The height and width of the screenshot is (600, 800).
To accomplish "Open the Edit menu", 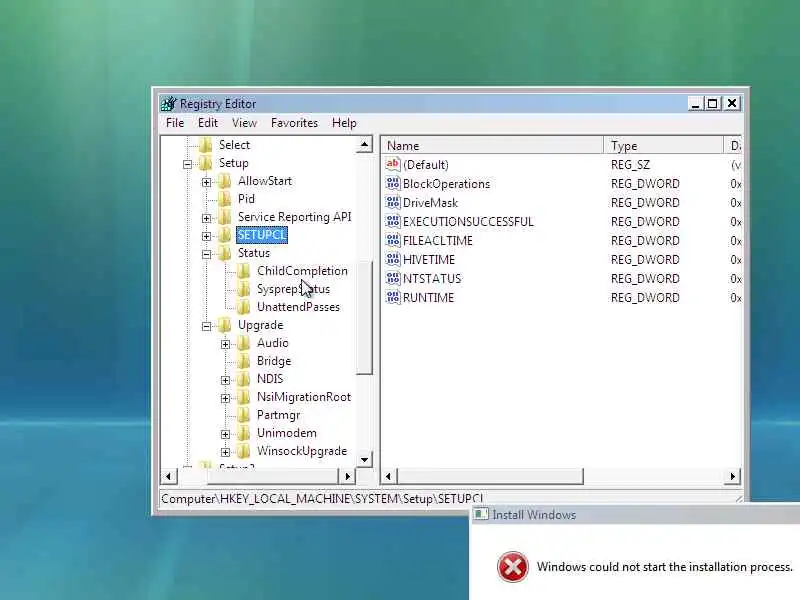I will [208, 123].
